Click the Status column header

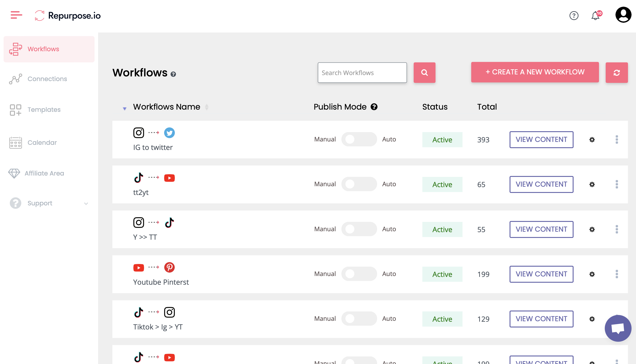coord(435,107)
